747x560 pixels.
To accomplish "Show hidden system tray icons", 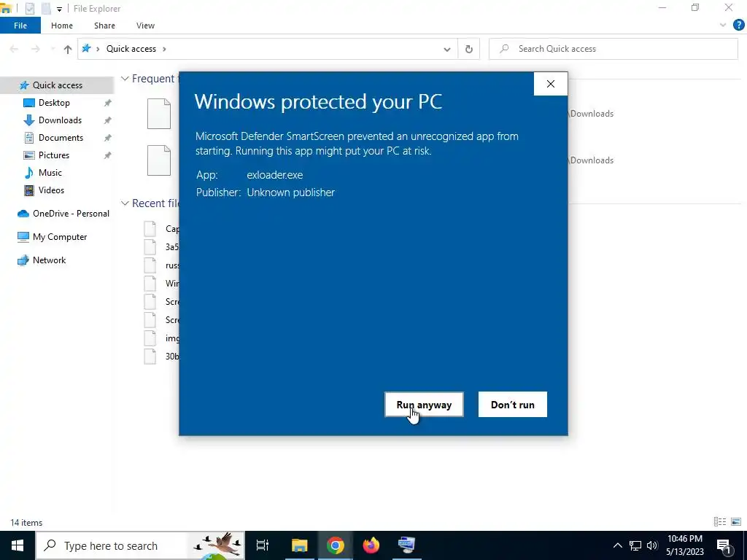I will (617, 545).
